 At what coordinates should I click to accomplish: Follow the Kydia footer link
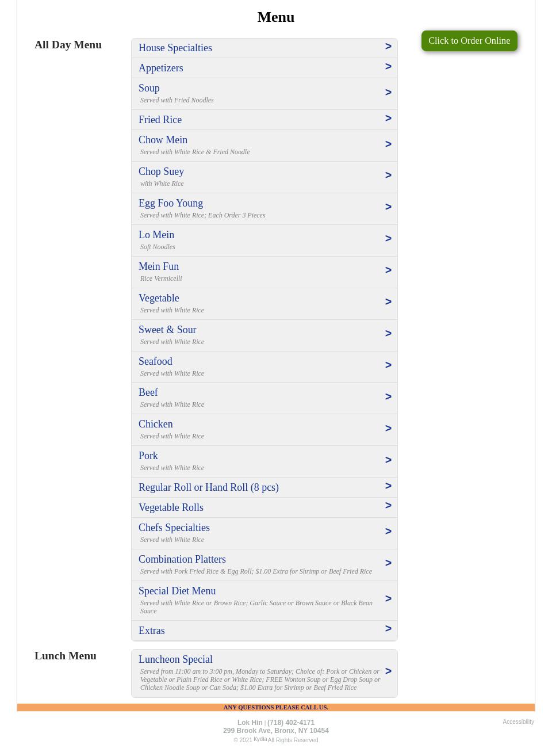[260, 739]
